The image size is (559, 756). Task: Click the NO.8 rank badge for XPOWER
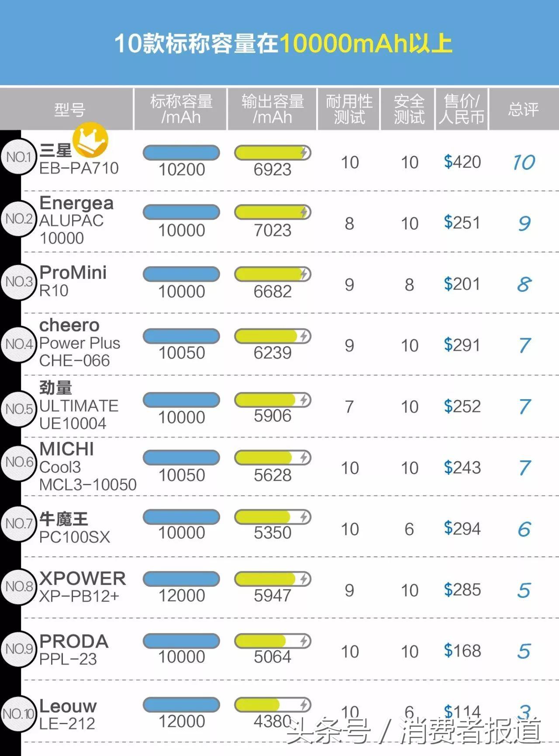[x=18, y=587]
